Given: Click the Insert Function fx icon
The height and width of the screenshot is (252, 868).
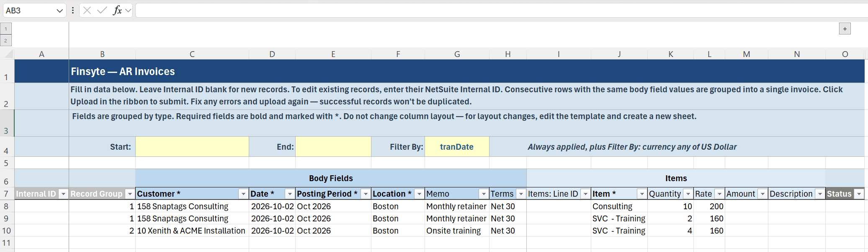Looking at the screenshot, I should tap(117, 10).
